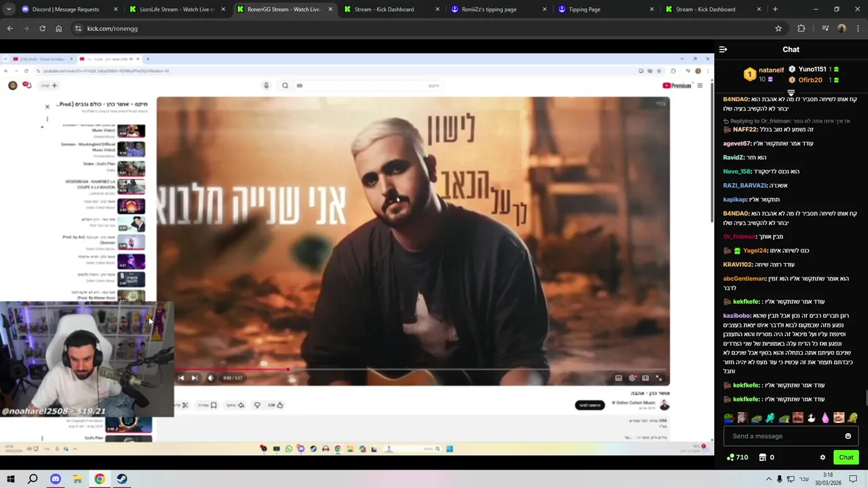This screenshot has height=488, width=868.
Task: Open the Chrome profile avatar
Action: click(842, 28)
